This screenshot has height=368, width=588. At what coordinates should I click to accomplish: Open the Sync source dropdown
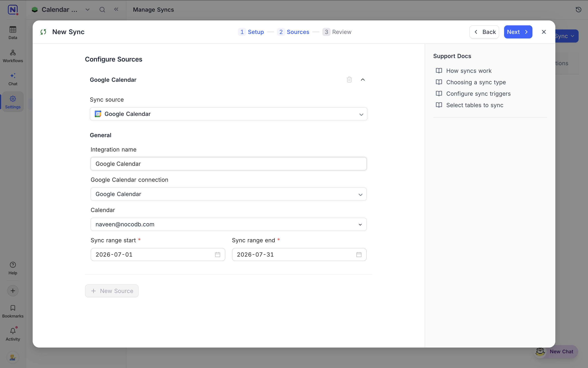(x=228, y=114)
